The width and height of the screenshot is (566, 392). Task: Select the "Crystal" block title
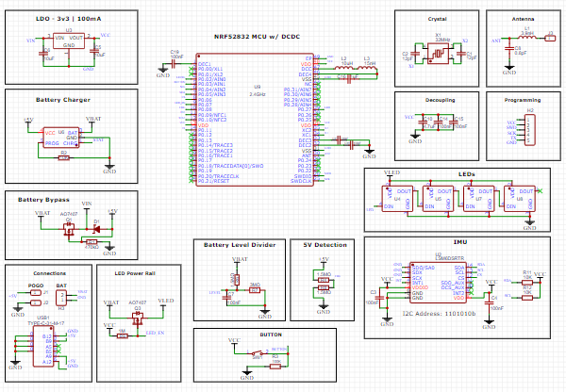(437, 19)
